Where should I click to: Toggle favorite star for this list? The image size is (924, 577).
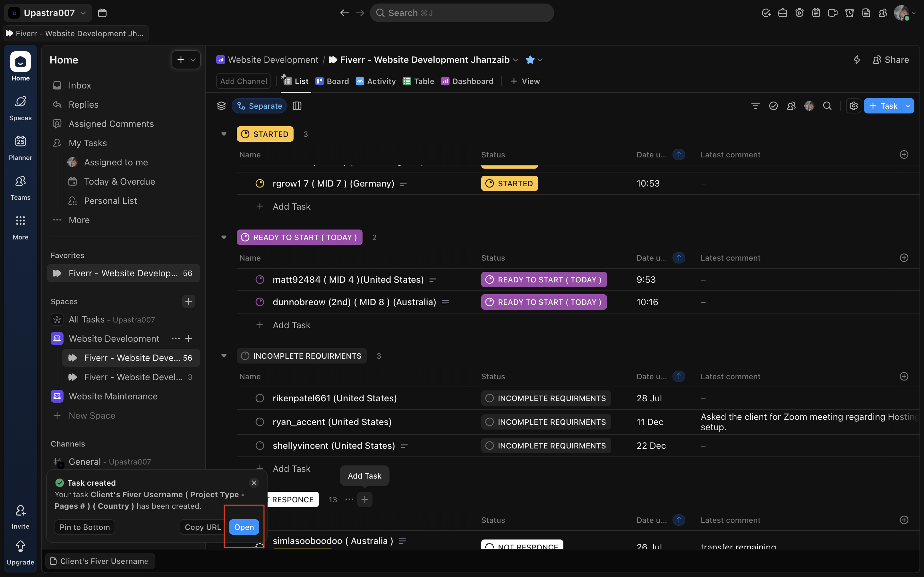tap(530, 60)
